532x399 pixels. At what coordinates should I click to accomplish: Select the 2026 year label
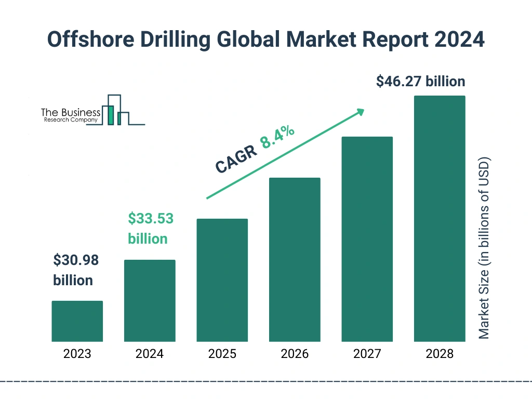pos(295,354)
